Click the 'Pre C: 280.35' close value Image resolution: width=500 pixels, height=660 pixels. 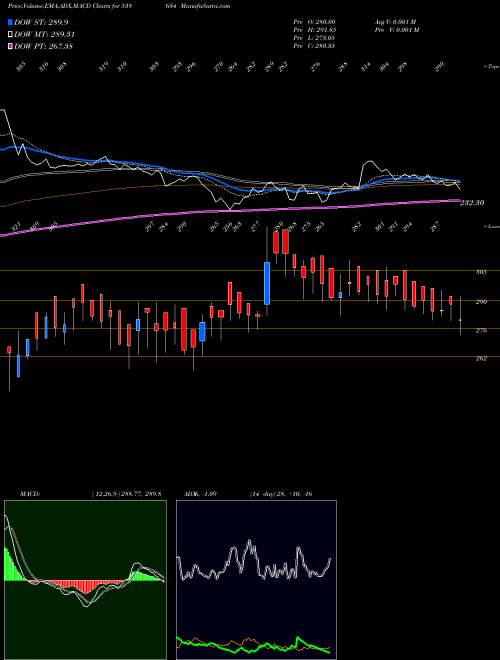click(314, 46)
